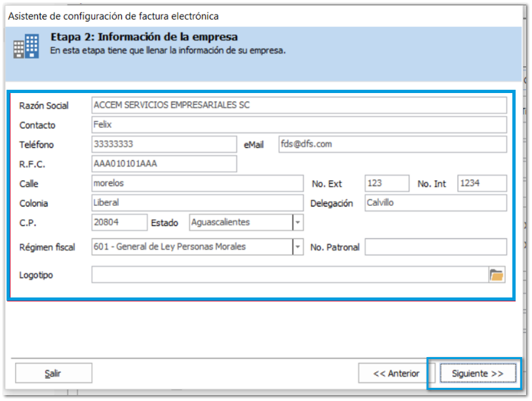Click the Colonia field with Liberal
Screen dimensions: 532x401
197,203
